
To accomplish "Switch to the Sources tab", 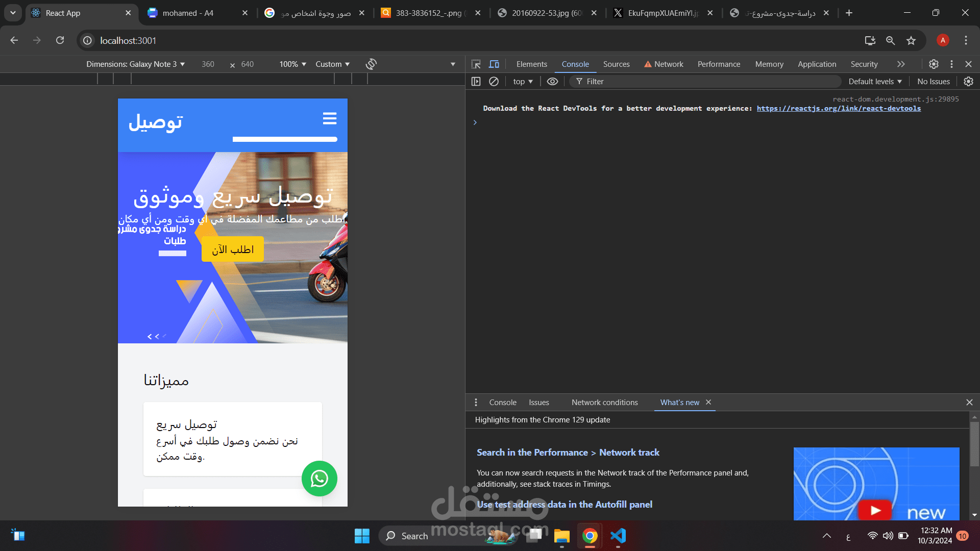I will pos(616,64).
